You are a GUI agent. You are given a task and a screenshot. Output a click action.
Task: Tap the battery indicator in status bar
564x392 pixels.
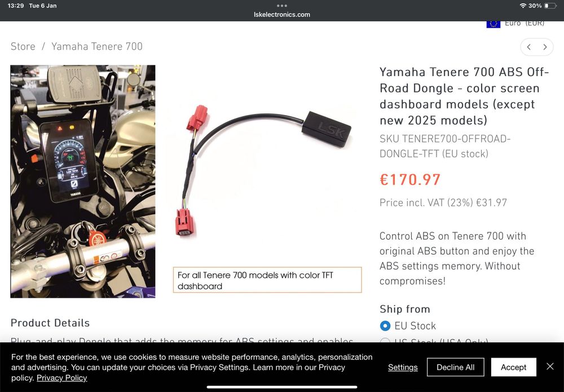point(550,6)
